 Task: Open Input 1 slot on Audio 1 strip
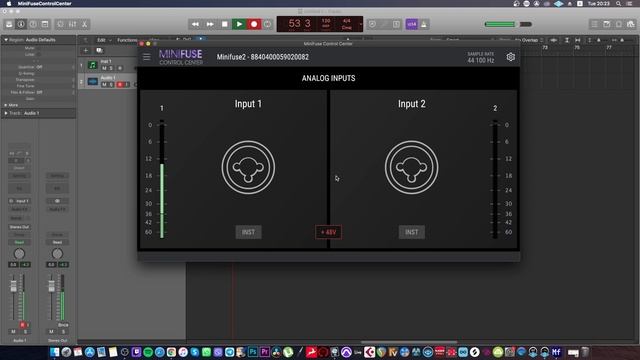[x=19, y=201]
